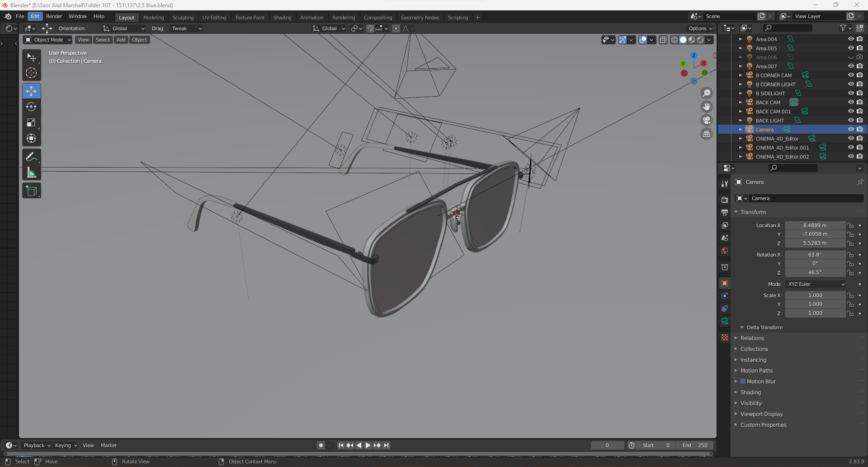The height and width of the screenshot is (467, 868).
Task: Switch to Wireframe viewport shading
Action: [675, 40]
